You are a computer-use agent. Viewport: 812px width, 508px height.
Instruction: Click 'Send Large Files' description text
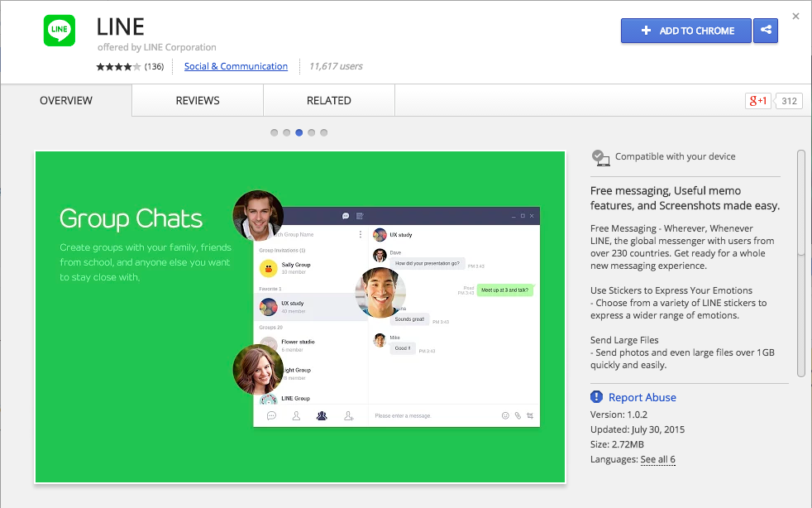tap(624, 340)
